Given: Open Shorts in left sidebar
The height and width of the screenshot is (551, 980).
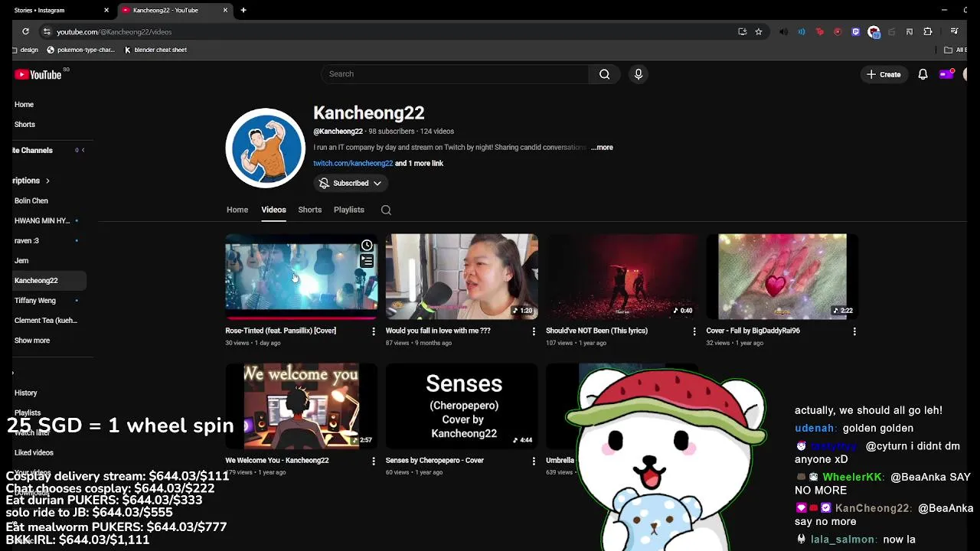Looking at the screenshot, I should pos(24,124).
